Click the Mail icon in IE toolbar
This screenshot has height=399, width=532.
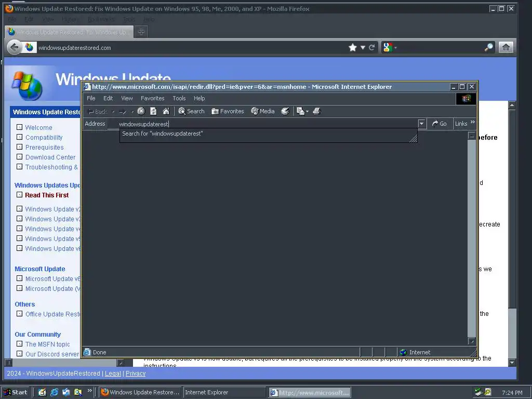[300, 111]
